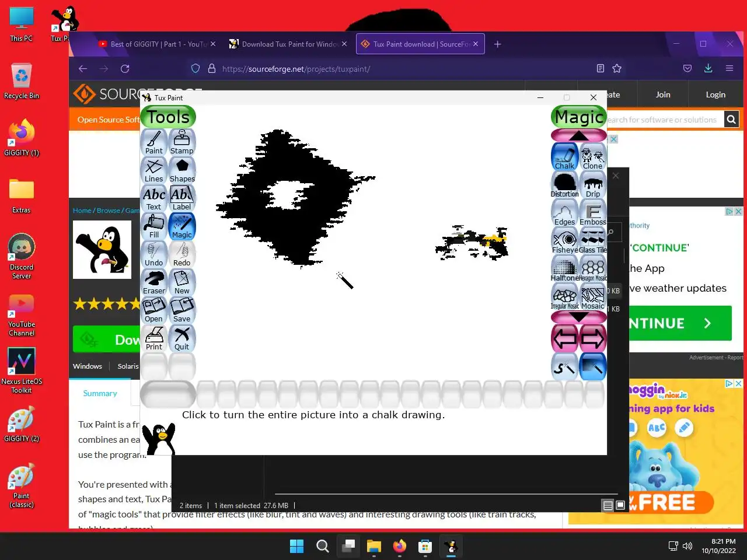Select the Paint tool in Tux Paint

click(x=154, y=142)
